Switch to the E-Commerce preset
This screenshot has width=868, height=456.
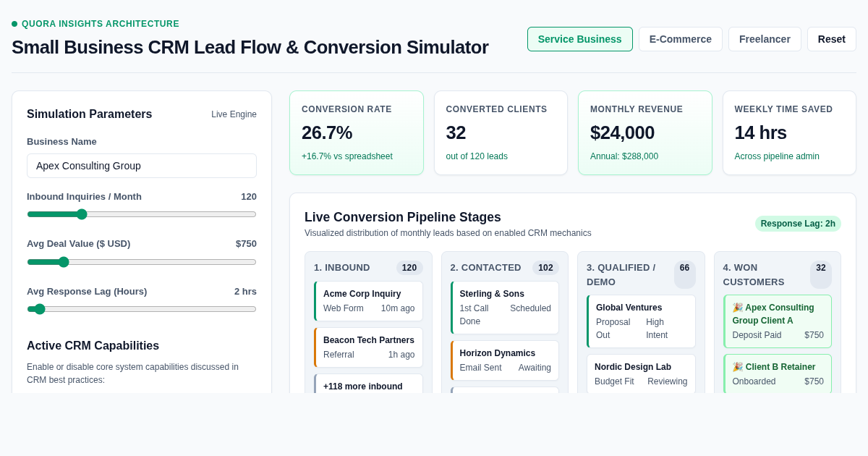(x=681, y=39)
